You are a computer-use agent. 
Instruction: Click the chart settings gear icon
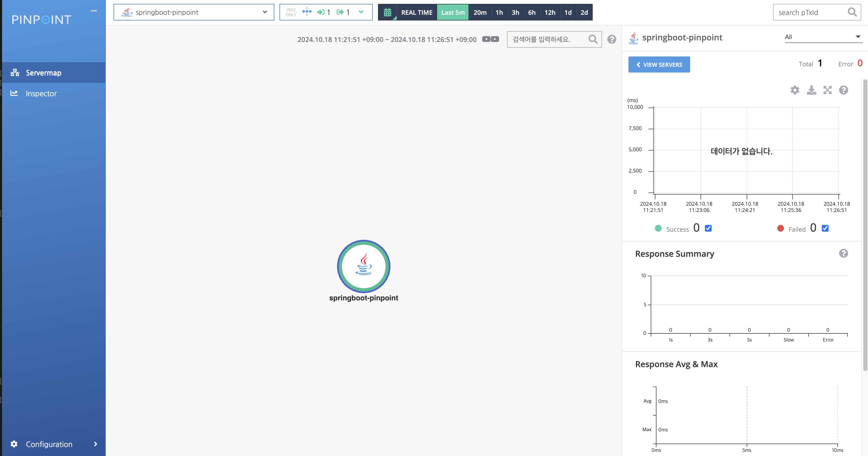tap(795, 90)
